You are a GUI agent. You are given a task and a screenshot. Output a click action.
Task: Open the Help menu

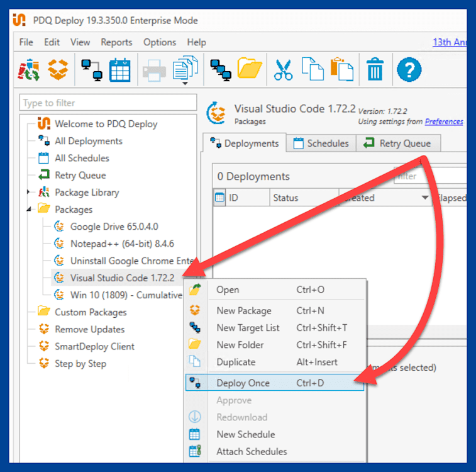pos(196,42)
